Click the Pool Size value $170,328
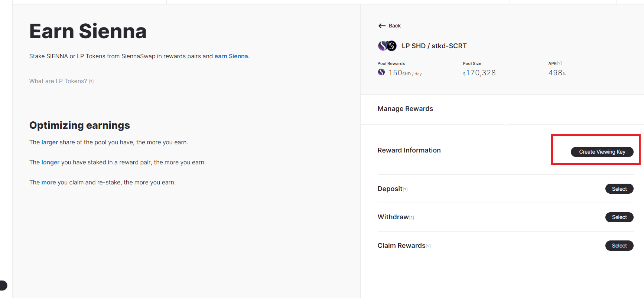Screen dimensions: 644x305 (x=479, y=73)
